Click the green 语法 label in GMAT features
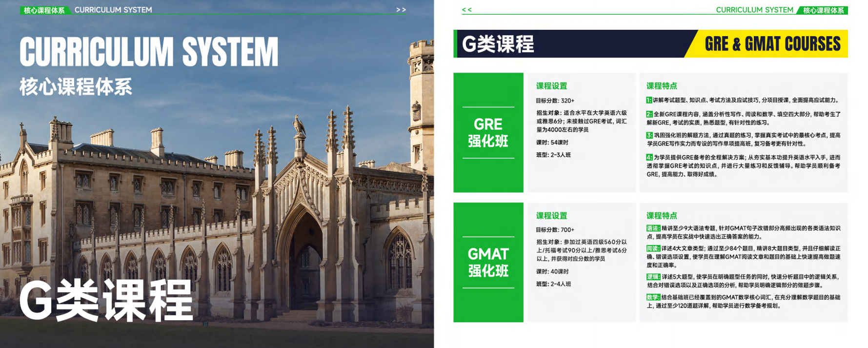Image resolution: width=868 pixels, height=348 pixels. (x=653, y=228)
